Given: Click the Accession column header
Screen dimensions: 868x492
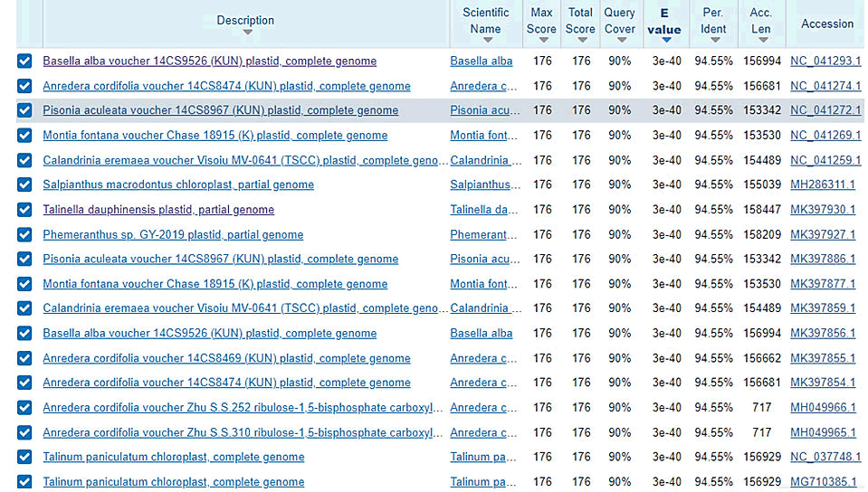Looking at the screenshot, I should (x=826, y=24).
